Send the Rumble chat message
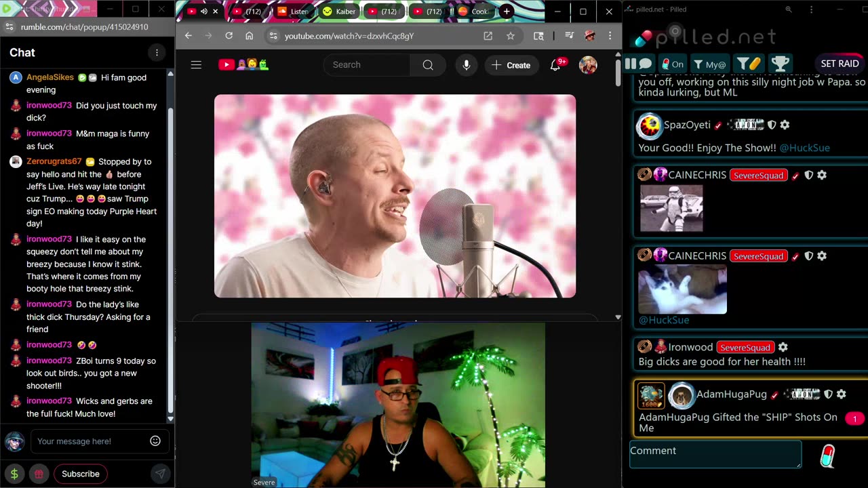Viewport: 868px width, 488px height. click(x=160, y=474)
